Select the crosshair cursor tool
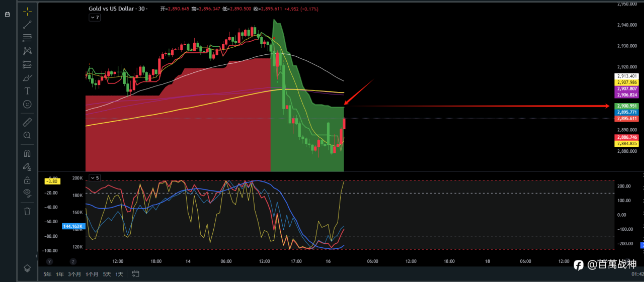Viewport: 644px width, 282px height. (x=27, y=11)
